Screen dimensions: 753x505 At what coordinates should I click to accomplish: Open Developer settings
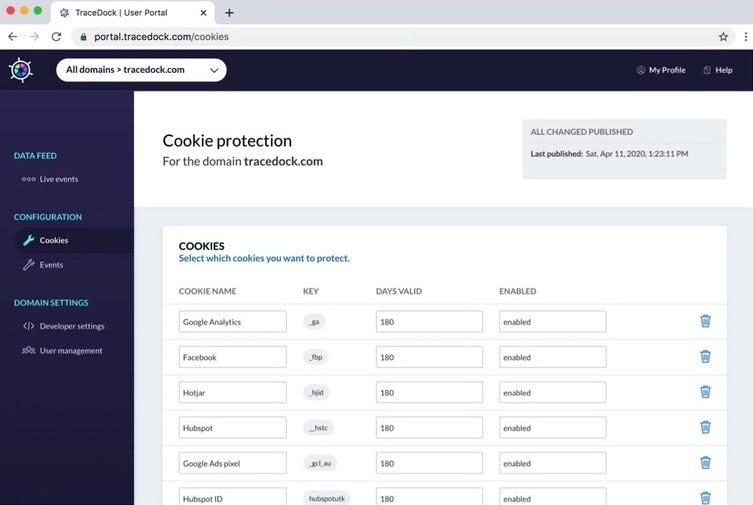pyautogui.click(x=63, y=326)
